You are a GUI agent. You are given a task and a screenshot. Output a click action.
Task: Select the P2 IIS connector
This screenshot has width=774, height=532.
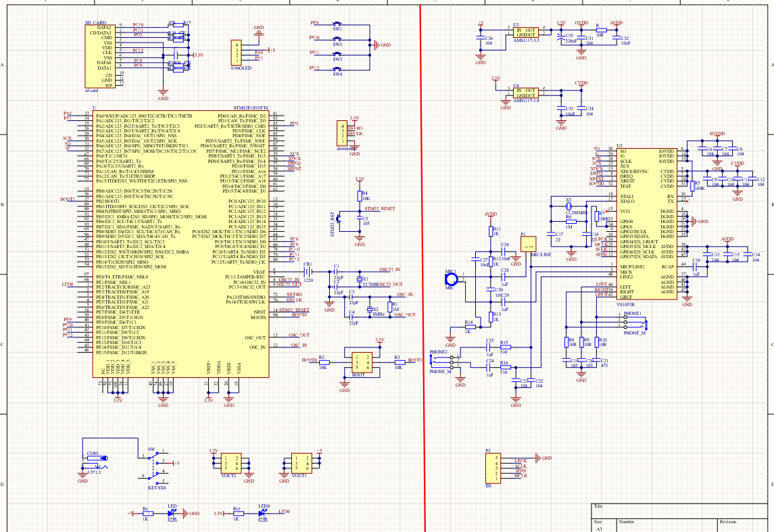coord(493,468)
